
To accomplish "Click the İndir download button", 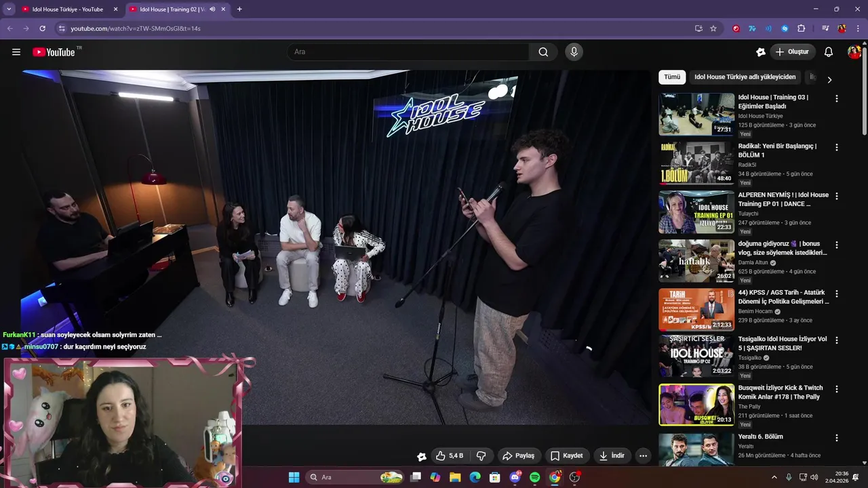I will point(612,456).
